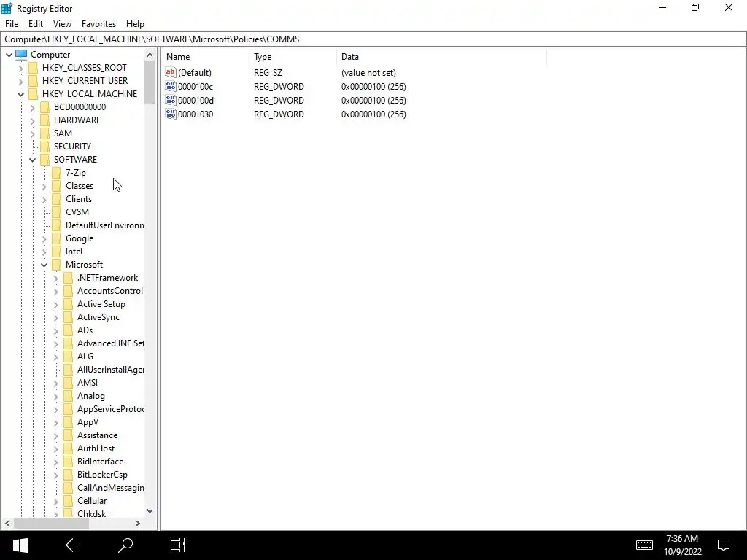
Task: Collapse the Computer root node
Action: [x=9, y=55]
